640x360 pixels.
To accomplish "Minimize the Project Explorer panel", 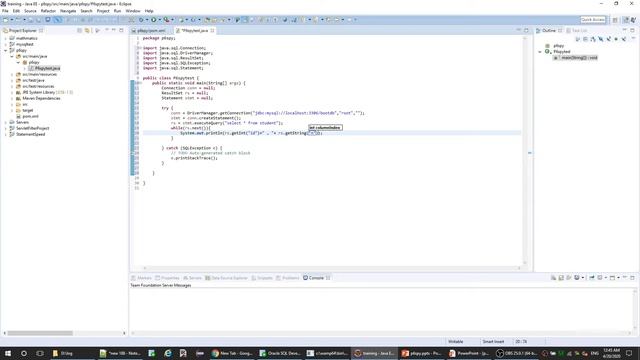I will 114,30.
